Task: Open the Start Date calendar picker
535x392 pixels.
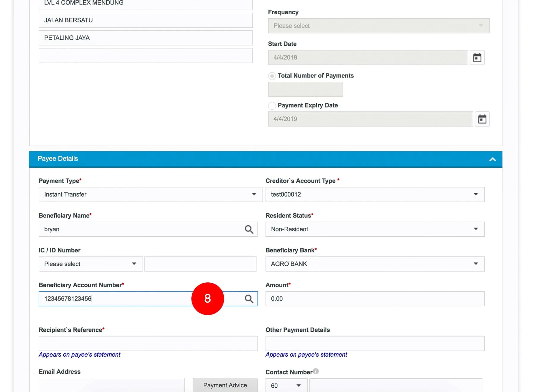Action: [477, 58]
